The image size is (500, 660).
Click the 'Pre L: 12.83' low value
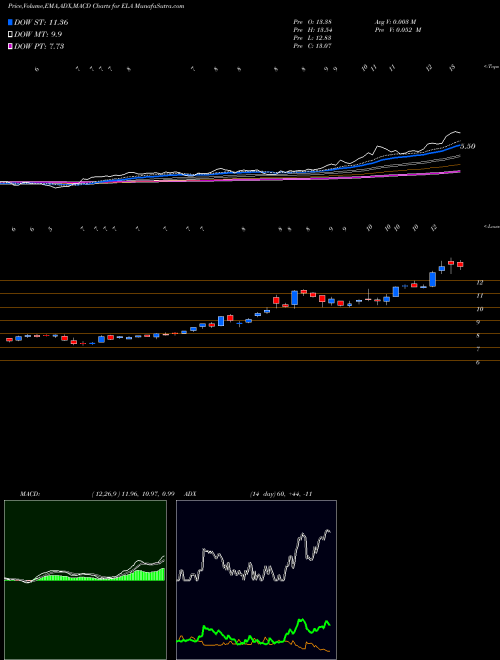click(313, 38)
